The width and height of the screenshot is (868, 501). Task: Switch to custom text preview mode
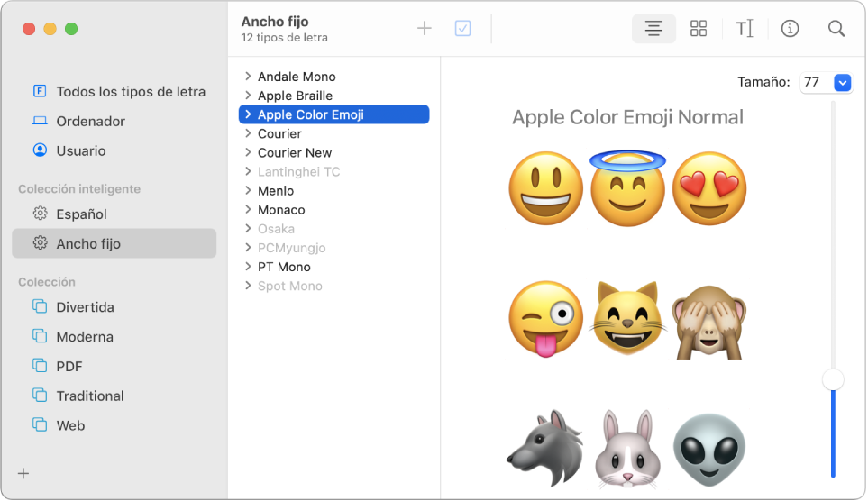745,28
